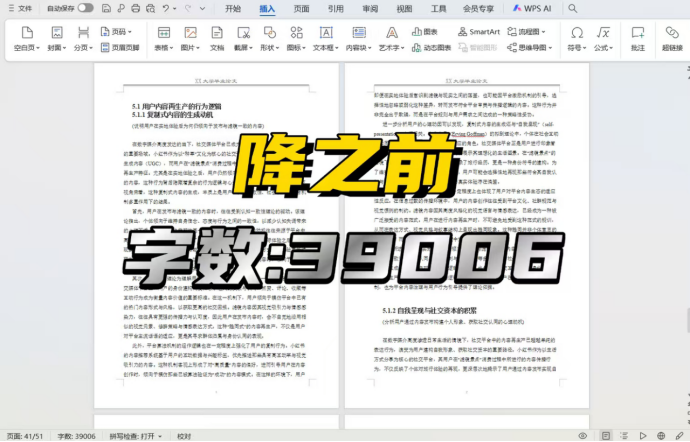Toggle the 自动保存 autosave switch
The height and width of the screenshot is (442, 690).
(85, 8)
